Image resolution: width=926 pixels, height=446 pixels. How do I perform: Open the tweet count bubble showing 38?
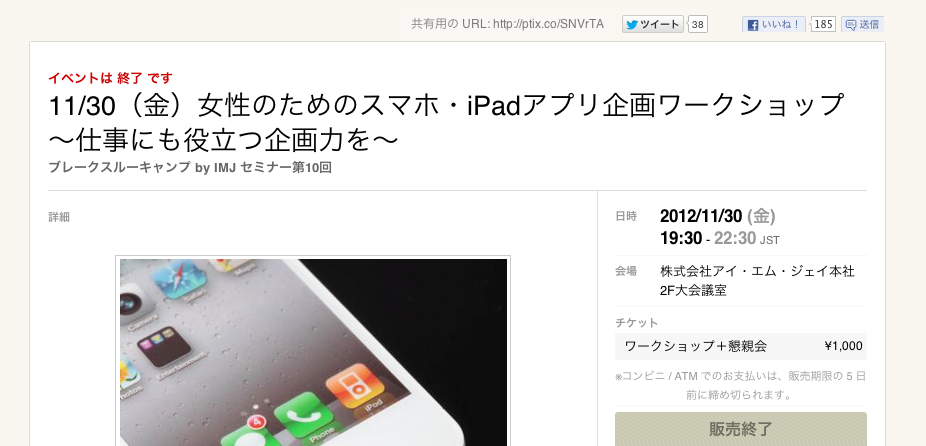point(698,24)
